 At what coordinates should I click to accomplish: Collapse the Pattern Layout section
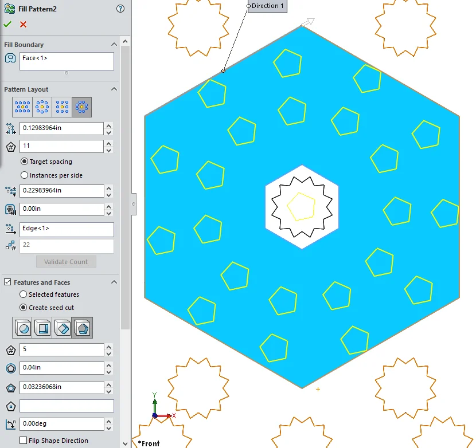(x=114, y=89)
